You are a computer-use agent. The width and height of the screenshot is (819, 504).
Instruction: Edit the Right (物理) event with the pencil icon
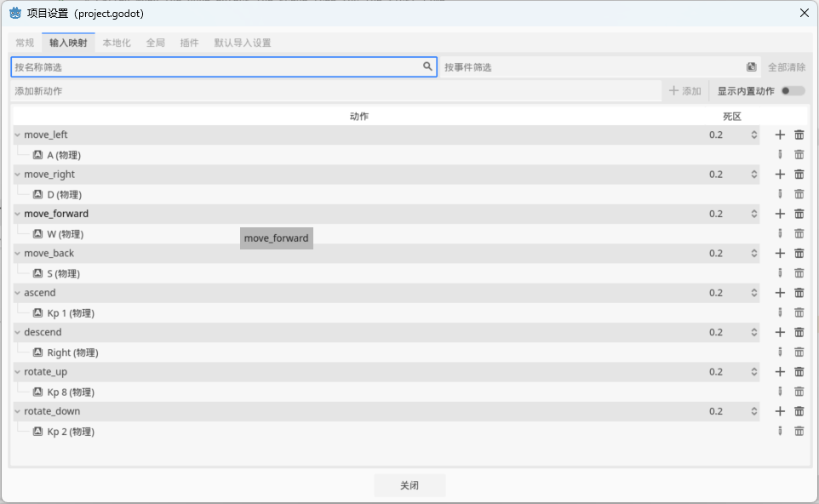pos(780,352)
